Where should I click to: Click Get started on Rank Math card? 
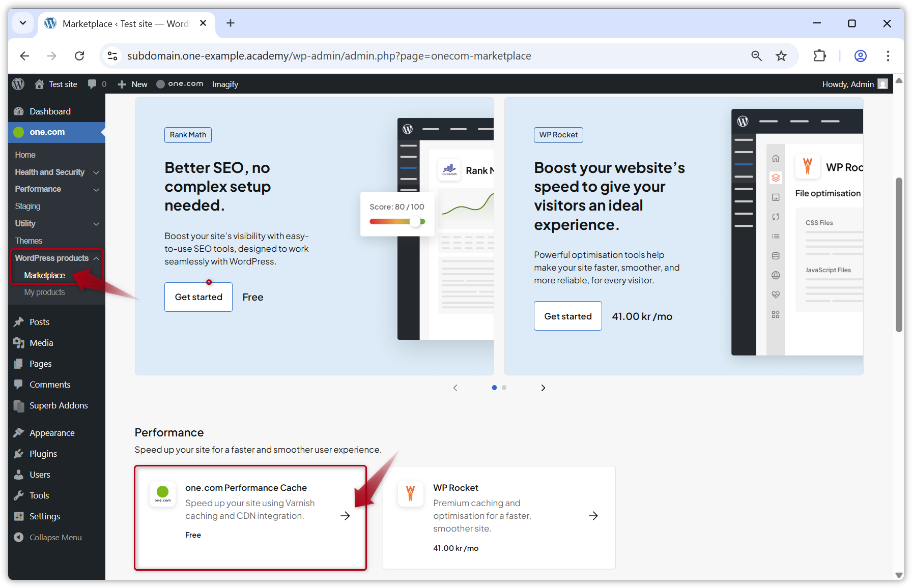(198, 297)
